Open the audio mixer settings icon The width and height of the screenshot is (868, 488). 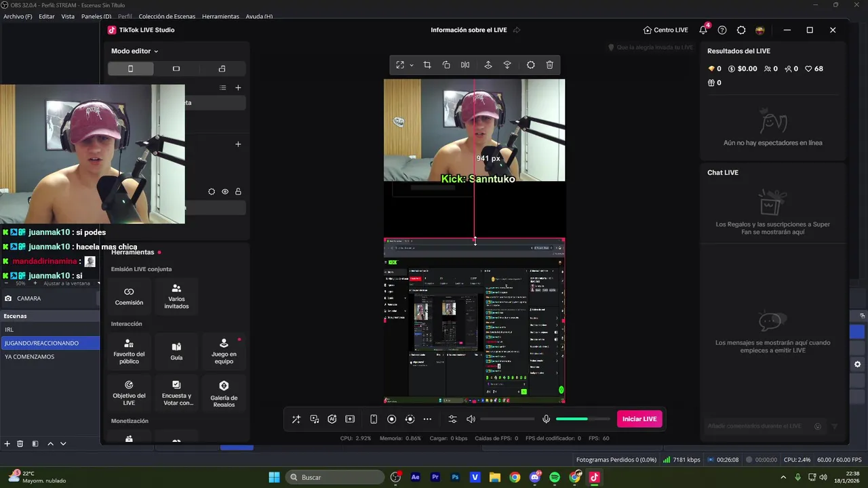(453, 419)
